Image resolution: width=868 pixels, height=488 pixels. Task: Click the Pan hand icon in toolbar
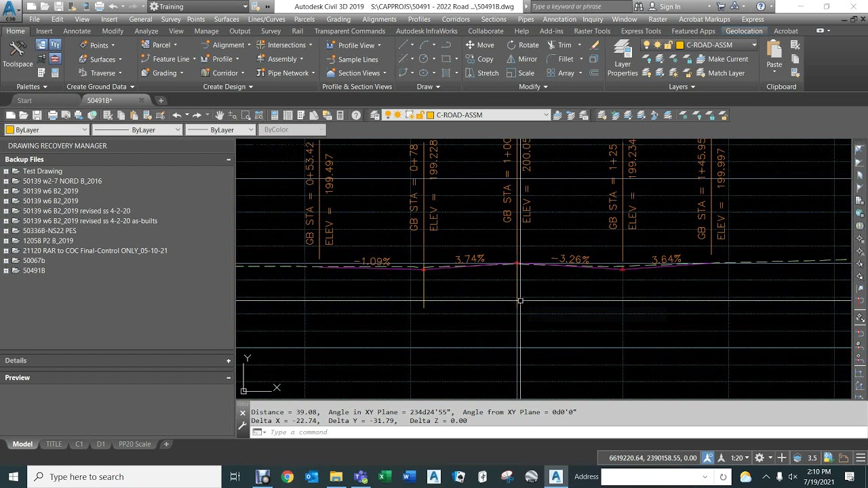[220, 115]
